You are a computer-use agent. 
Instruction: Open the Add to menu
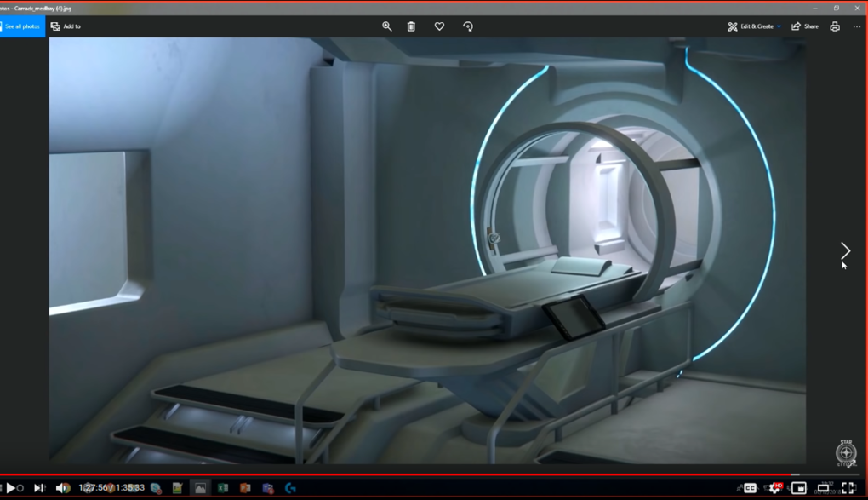click(66, 26)
